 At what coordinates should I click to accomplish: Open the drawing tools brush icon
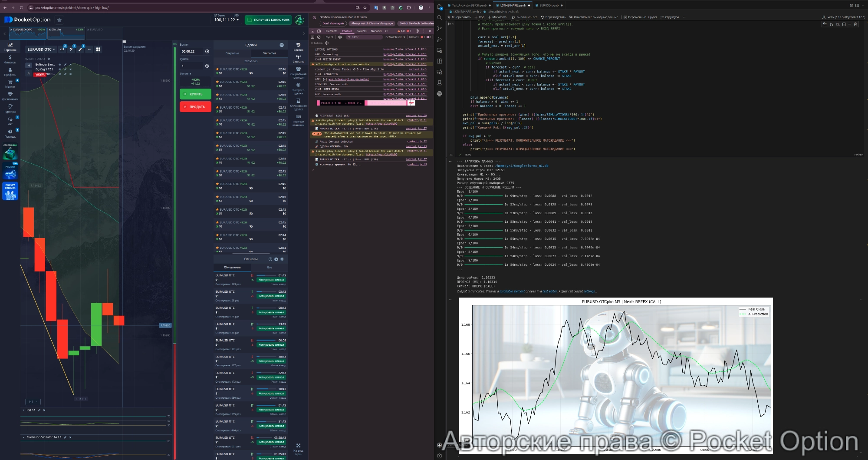[x=80, y=50]
